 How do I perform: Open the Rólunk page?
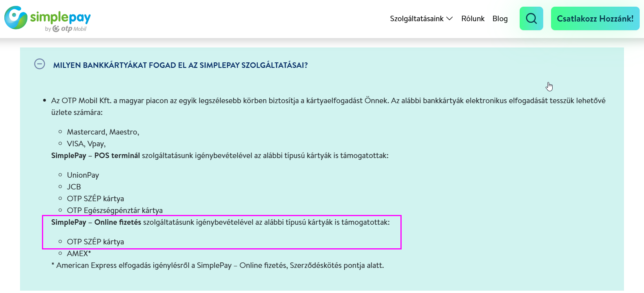tap(473, 18)
